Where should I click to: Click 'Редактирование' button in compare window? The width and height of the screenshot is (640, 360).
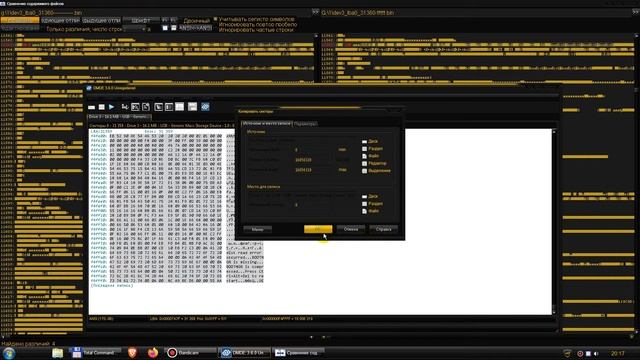point(20,28)
